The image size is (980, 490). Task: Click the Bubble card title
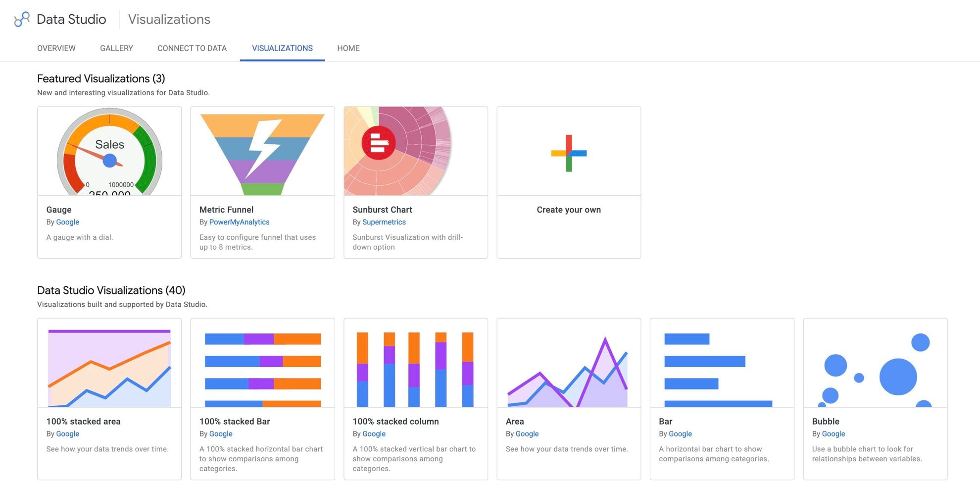826,421
